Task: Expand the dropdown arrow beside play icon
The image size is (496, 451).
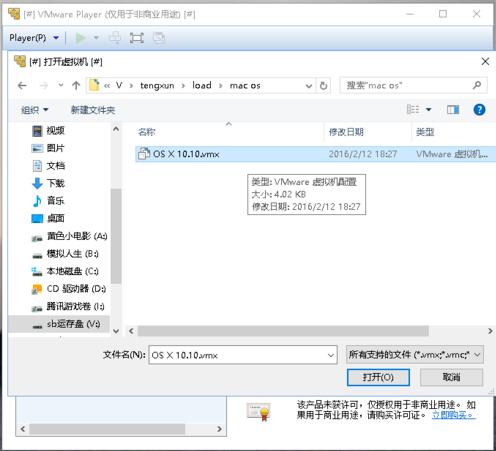Action: (x=96, y=38)
